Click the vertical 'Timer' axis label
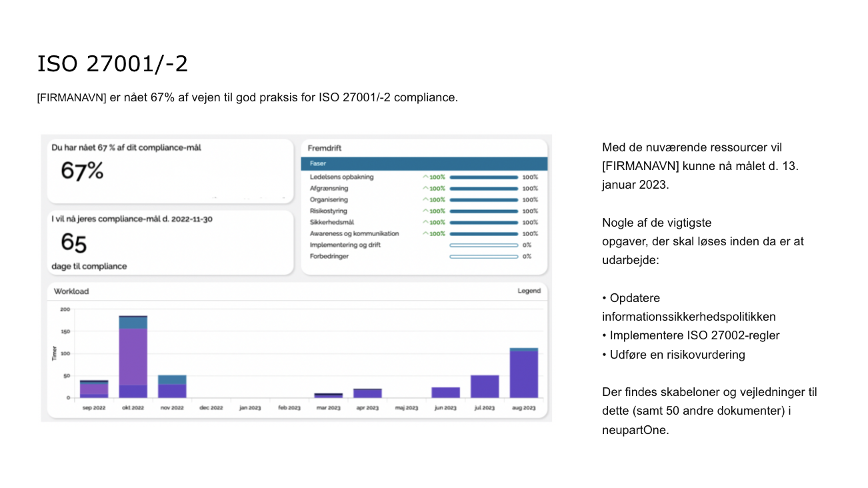This screenshot has width=868, height=488. (x=55, y=353)
